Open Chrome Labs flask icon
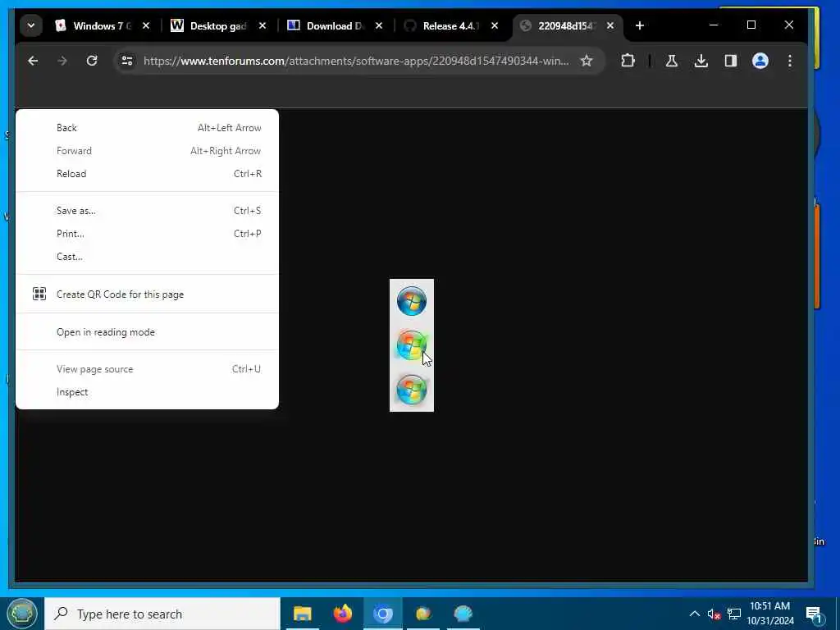The width and height of the screenshot is (840, 630). [x=671, y=61]
